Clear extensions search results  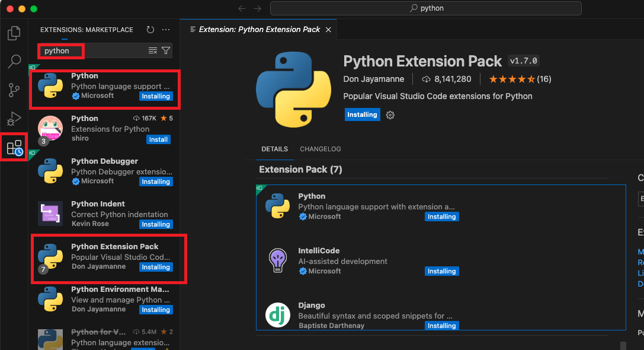tap(152, 50)
